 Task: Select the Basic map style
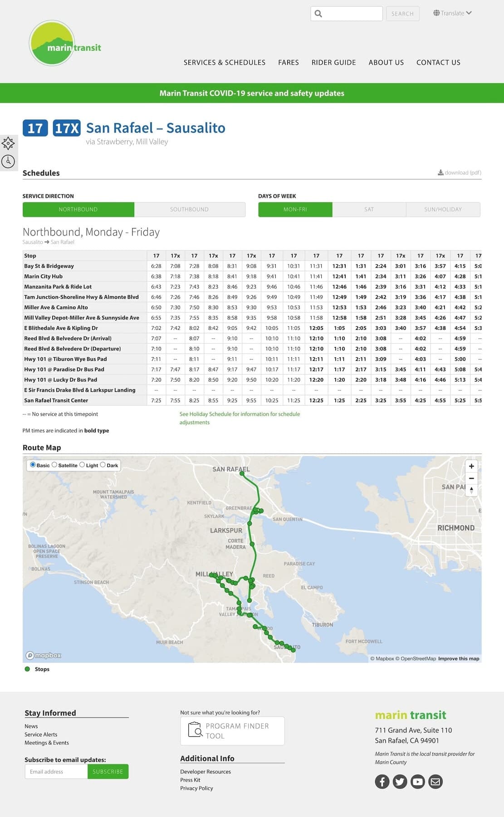(x=33, y=465)
